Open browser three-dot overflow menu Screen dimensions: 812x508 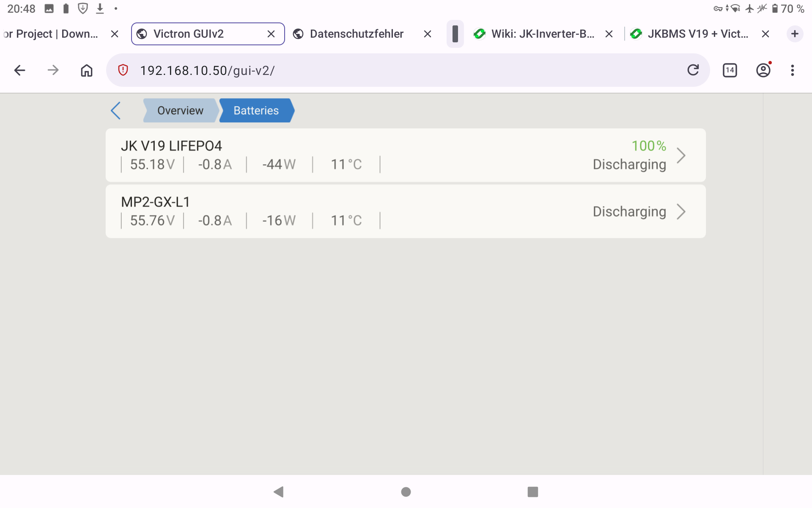pyautogui.click(x=792, y=70)
